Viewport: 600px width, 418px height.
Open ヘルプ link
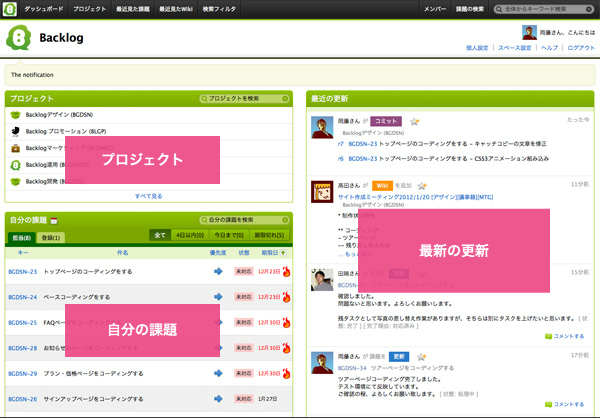(x=549, y=48)
